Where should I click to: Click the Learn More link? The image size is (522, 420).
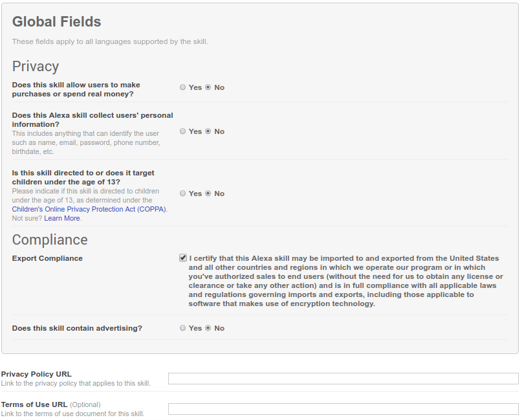pos(62,218)
